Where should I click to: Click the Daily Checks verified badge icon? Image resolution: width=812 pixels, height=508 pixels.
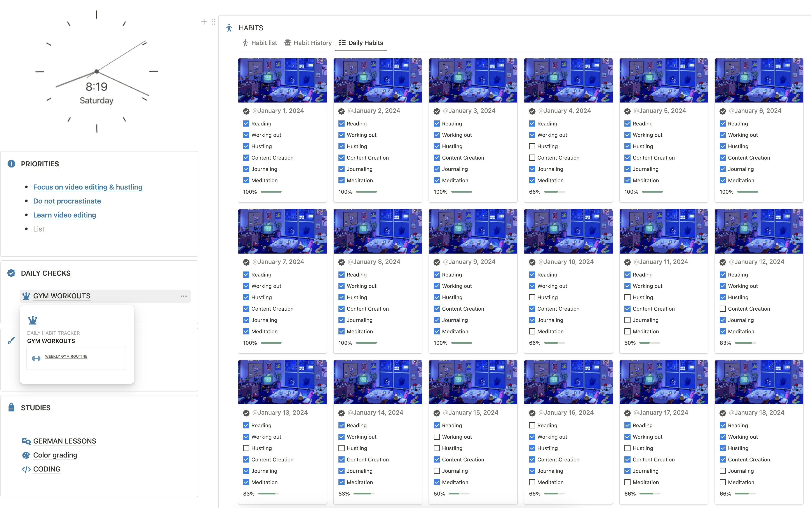[x=11, y=273]
